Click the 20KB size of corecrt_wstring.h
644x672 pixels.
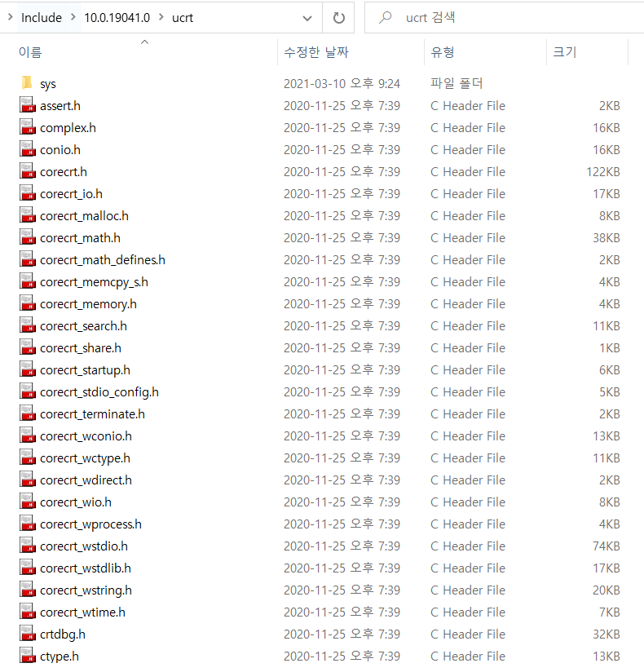click(x=606, y=590)
